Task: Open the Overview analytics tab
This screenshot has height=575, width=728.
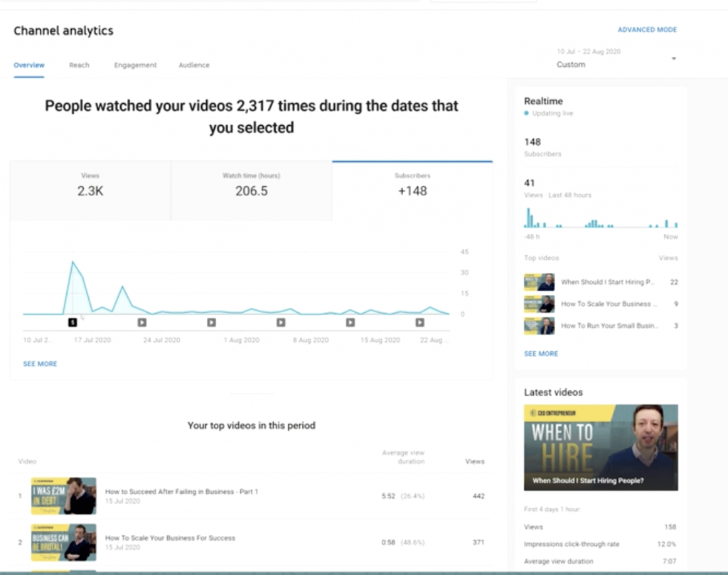Action: pyautogui.click(x=28, y=65)
